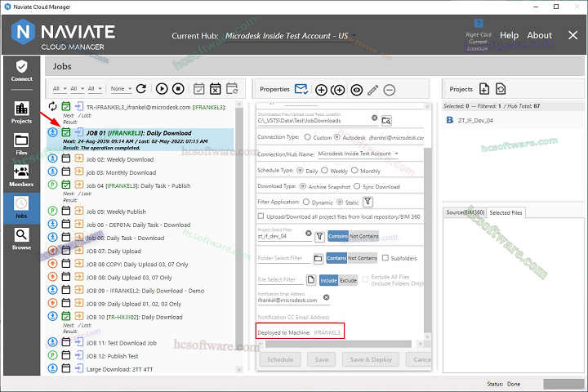Viewport: 588px width, 392px height.
Task: Click the refresh jobs list icon
Action: point(141,88)
